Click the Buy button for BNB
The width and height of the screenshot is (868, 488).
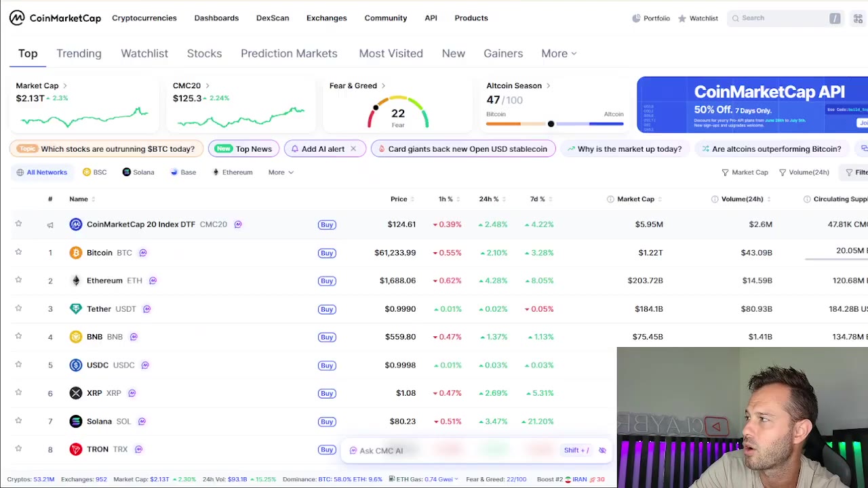click(327, 337)
